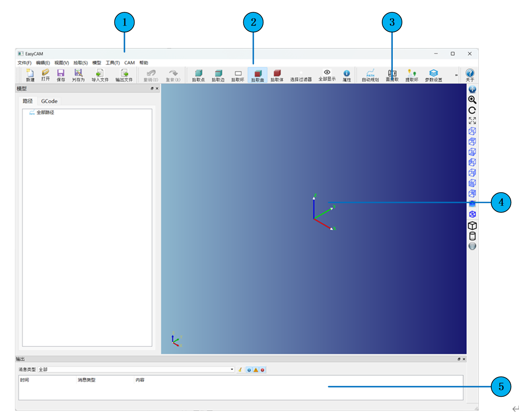Select the 拾取体 pick body tool
Image resolution: width=519 pixels, height=420 pixels.
[277, 75]
